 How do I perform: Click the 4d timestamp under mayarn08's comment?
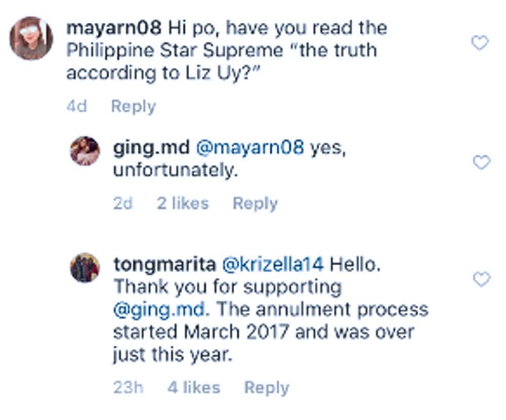[76, 107]
